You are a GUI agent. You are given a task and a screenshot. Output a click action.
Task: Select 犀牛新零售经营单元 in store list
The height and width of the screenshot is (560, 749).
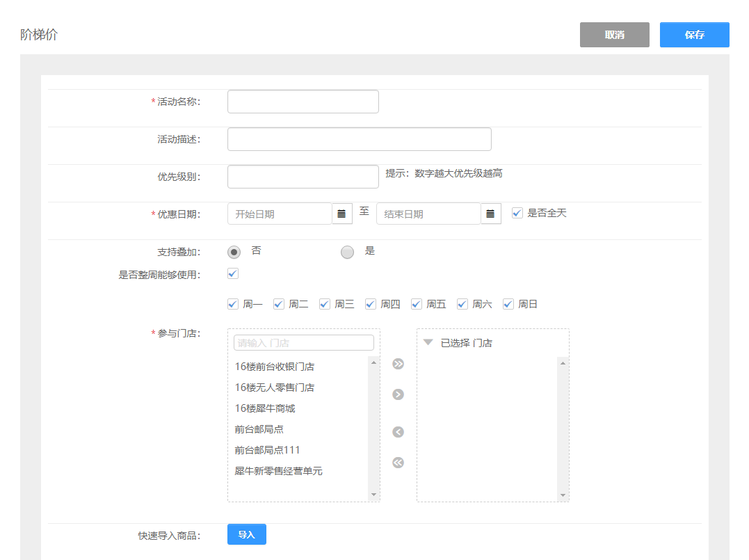pos(278,471)
